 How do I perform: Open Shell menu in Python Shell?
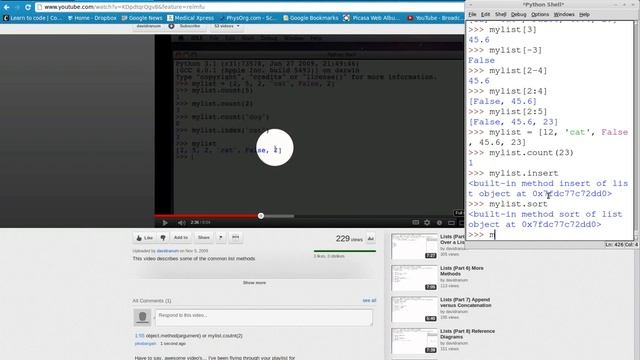[500, 14]
